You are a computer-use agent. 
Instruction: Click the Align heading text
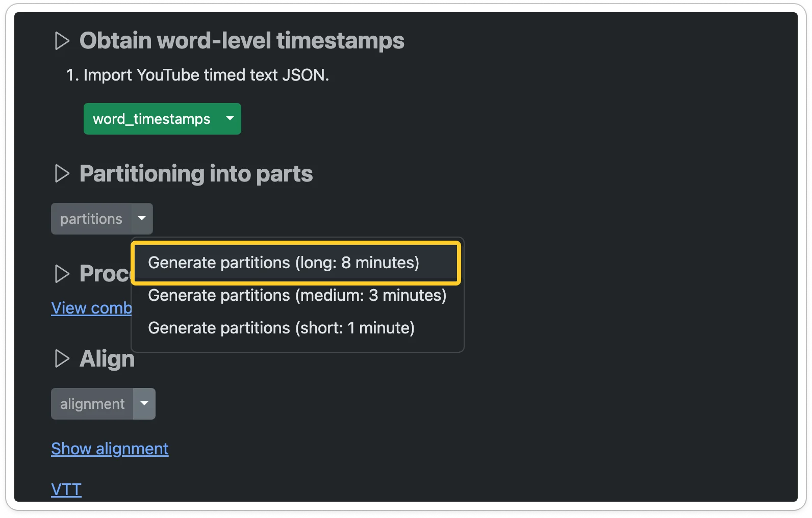107,359
